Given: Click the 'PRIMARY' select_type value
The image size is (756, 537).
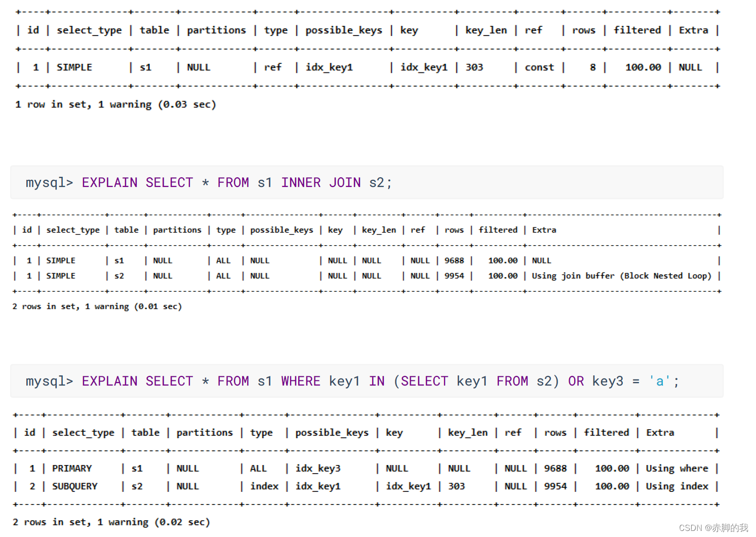Looking at the screenshot, I should 72,469.
